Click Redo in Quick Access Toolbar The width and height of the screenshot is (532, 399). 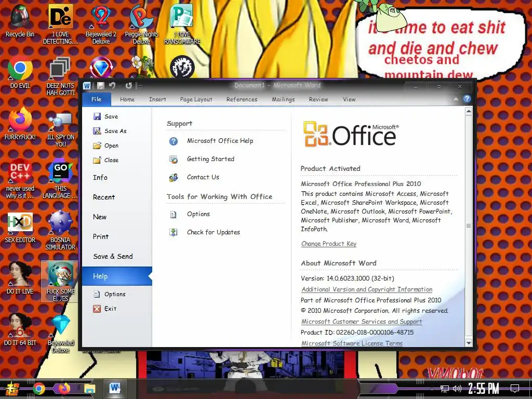pyautogui.click(x=129, y=86)
